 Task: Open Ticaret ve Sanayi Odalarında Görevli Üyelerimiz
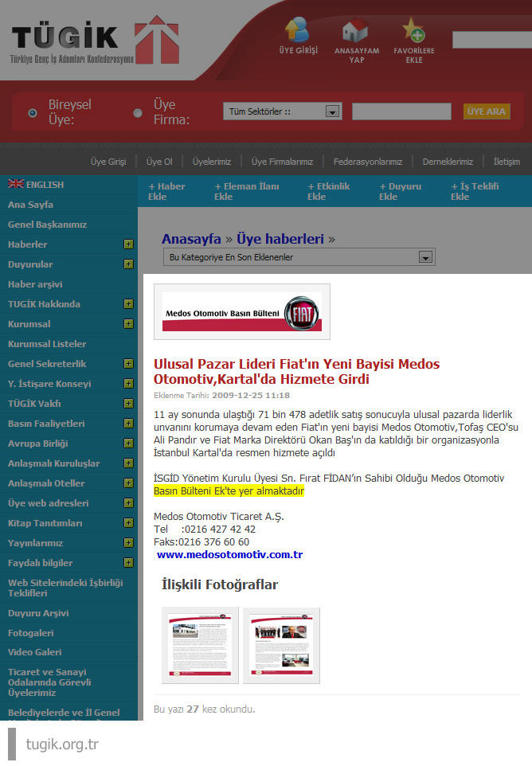click(49, 682)
